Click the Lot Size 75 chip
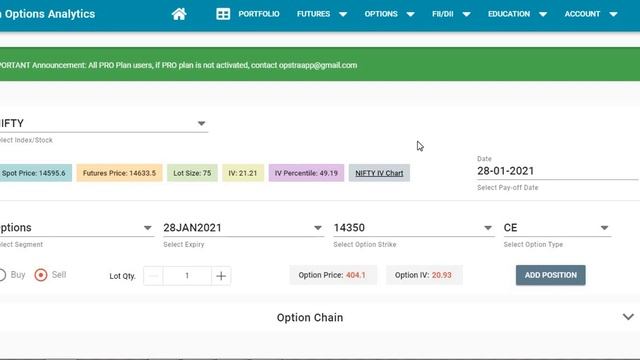This screenshot has height=360, width=640. pyautogui.click(x=192, y=173)
